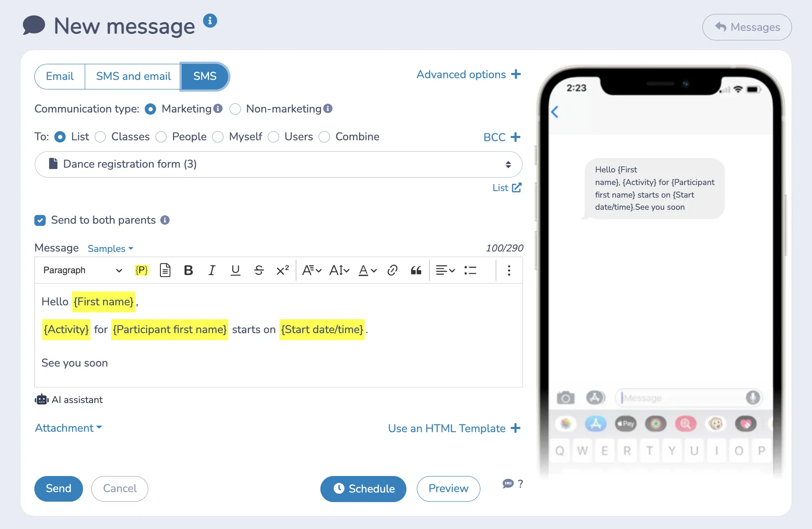
Task: Underline the selected text
Action: click(235, 270)
